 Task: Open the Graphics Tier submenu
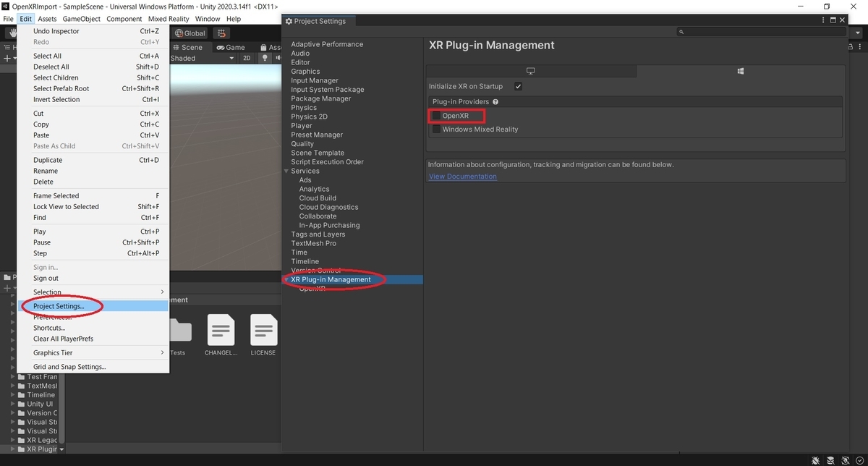(93, 353)
